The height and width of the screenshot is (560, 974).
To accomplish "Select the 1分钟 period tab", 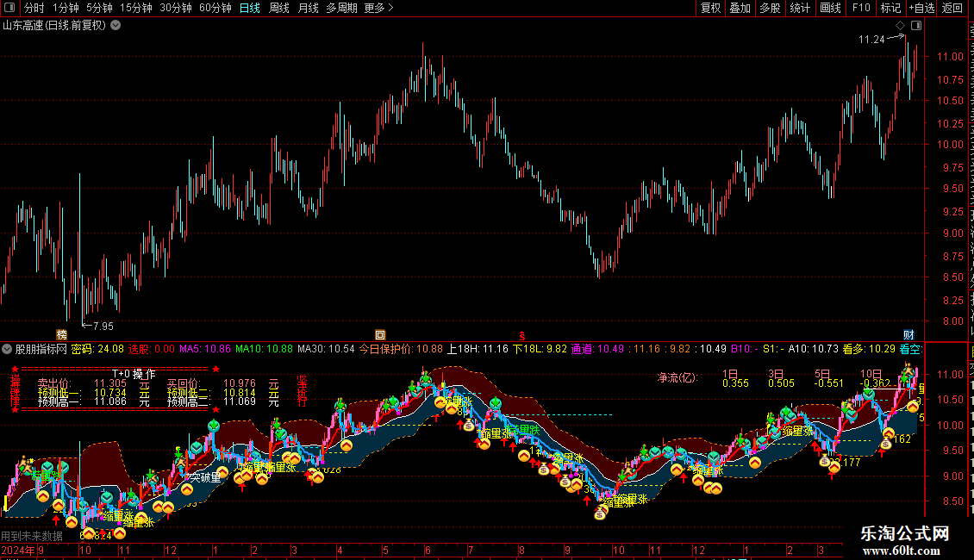I will (66, 8).
